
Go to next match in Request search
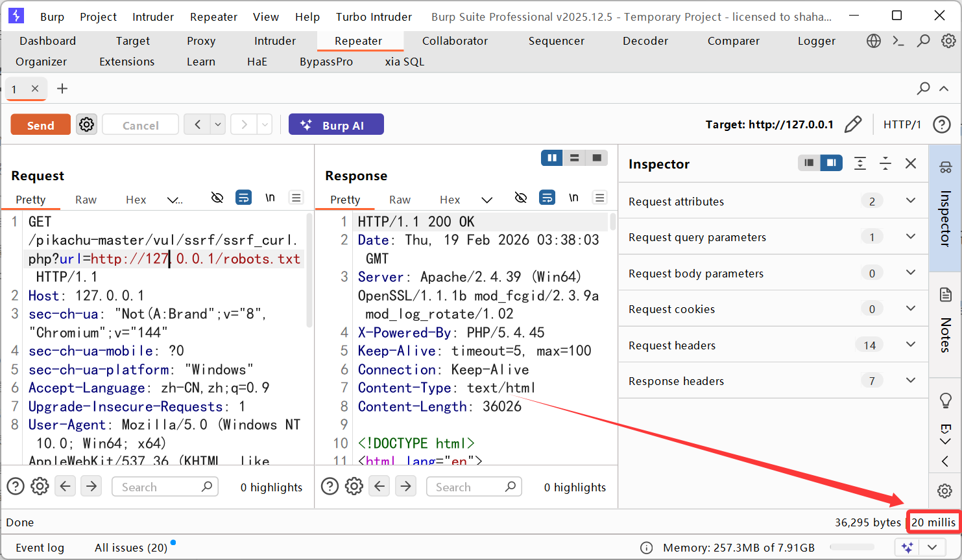coord(91,486)
